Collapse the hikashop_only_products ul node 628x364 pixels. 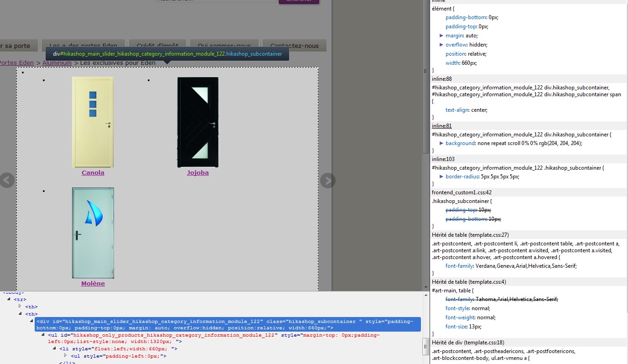point(43,335)
